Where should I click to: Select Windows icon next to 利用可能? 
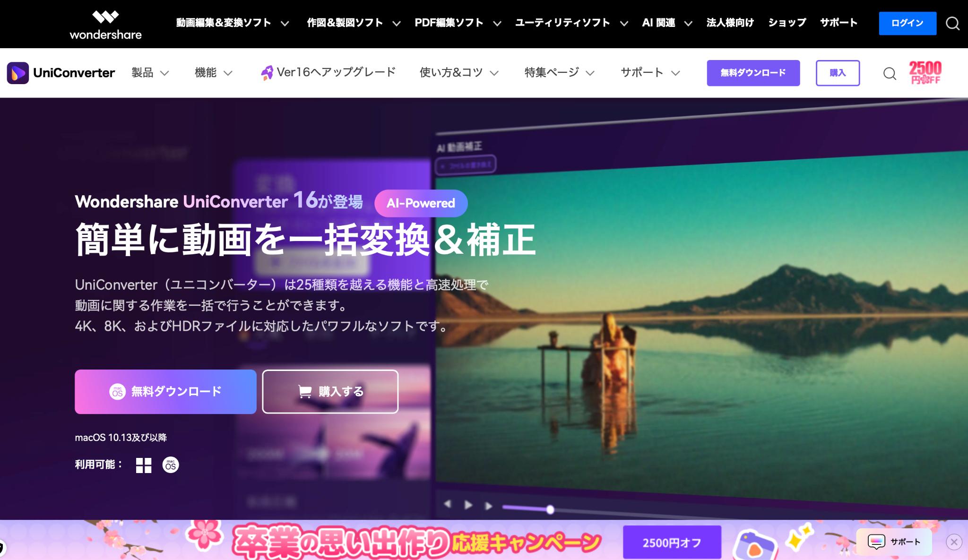tap(144, 465)
